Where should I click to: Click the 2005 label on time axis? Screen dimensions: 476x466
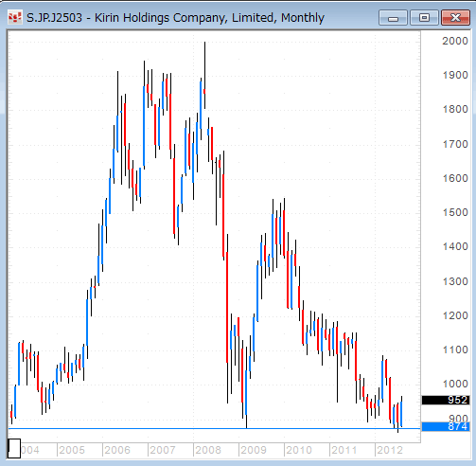(x=72, y=450)
